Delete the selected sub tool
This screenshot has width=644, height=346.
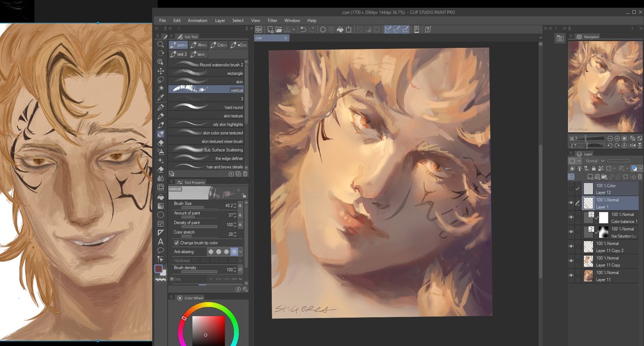coord(245,174)
